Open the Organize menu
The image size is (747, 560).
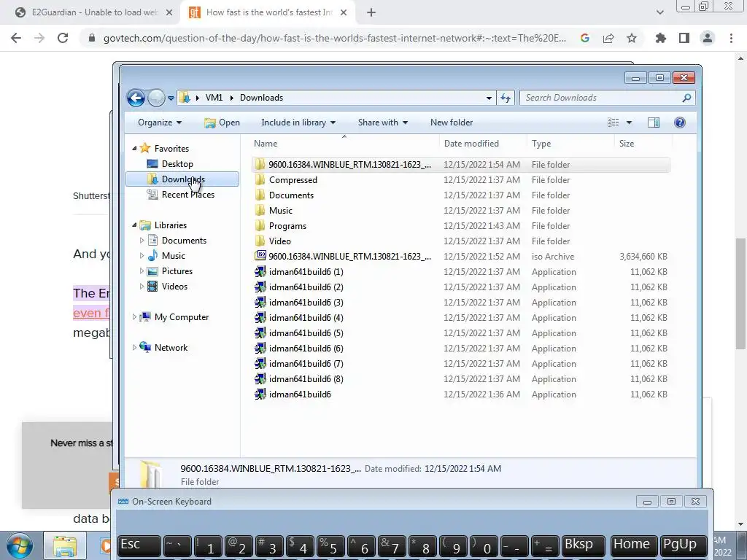click(x=160, y=122)
